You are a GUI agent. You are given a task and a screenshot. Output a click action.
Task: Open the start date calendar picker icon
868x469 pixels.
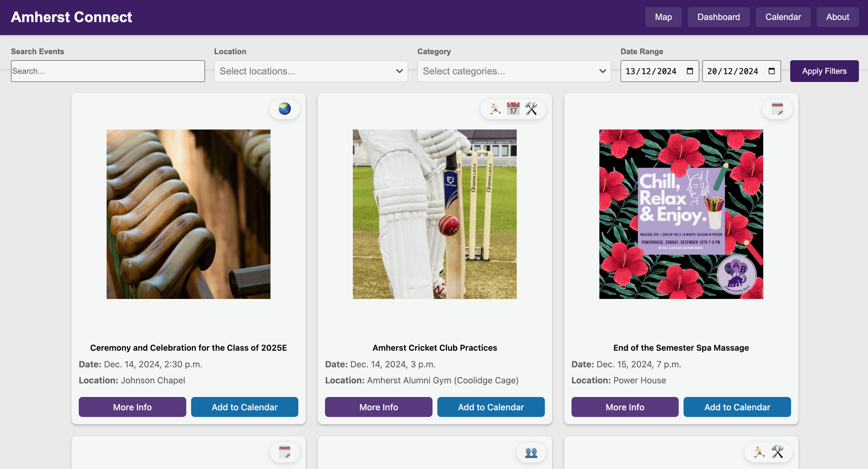[690, 71]
